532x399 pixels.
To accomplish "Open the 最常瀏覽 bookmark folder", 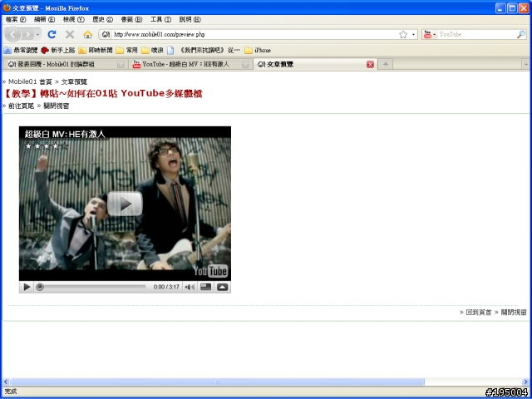I will tap(20, 50).
